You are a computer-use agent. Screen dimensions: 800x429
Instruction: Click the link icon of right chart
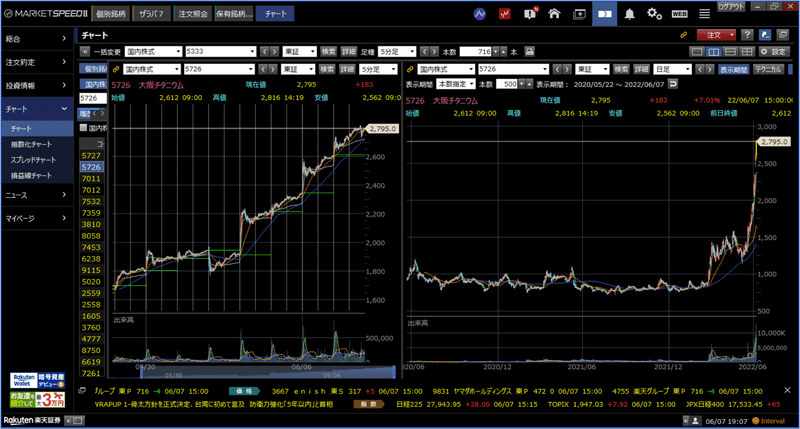coord(410,69)
